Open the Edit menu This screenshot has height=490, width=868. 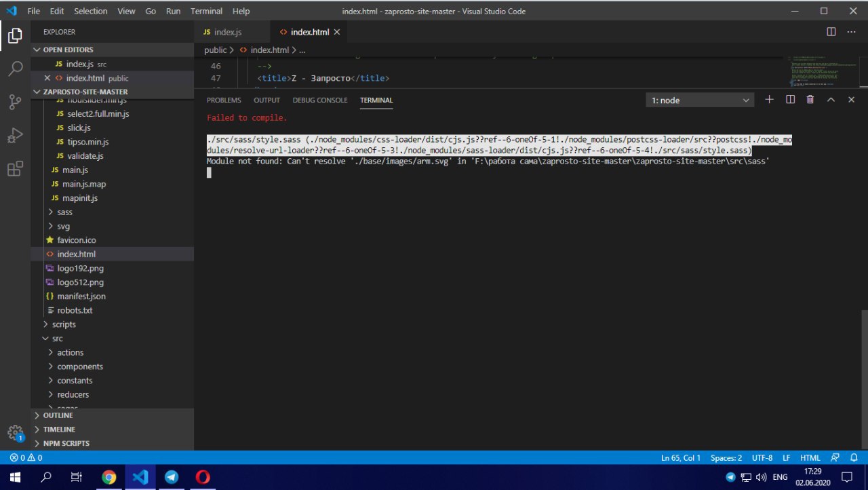pyautogui.click(x=57, y=11)
